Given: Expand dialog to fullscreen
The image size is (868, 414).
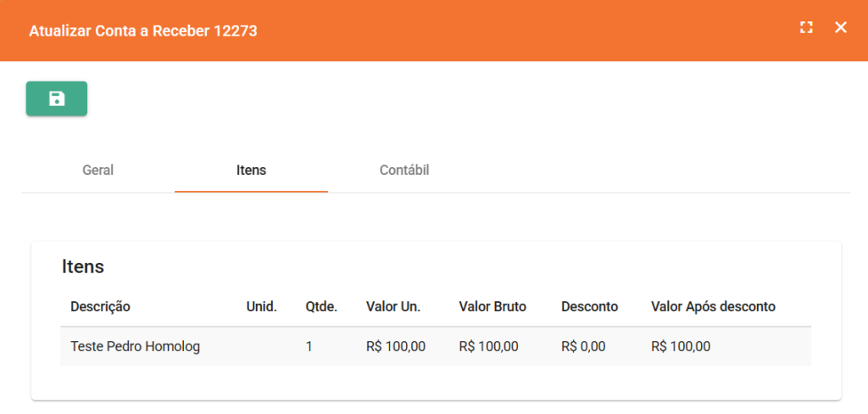Looking at the screenshot, I should tap(806, 28).
